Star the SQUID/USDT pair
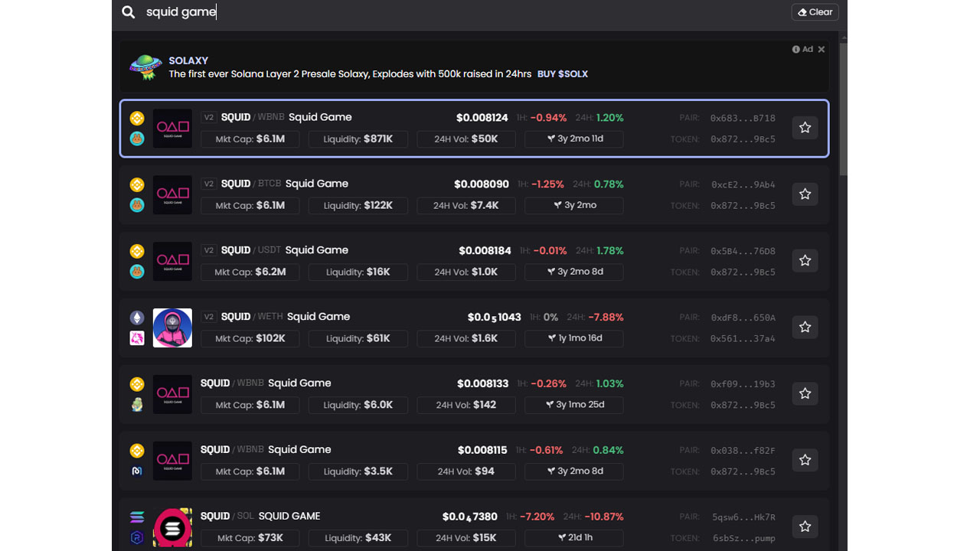 [805, 261]
